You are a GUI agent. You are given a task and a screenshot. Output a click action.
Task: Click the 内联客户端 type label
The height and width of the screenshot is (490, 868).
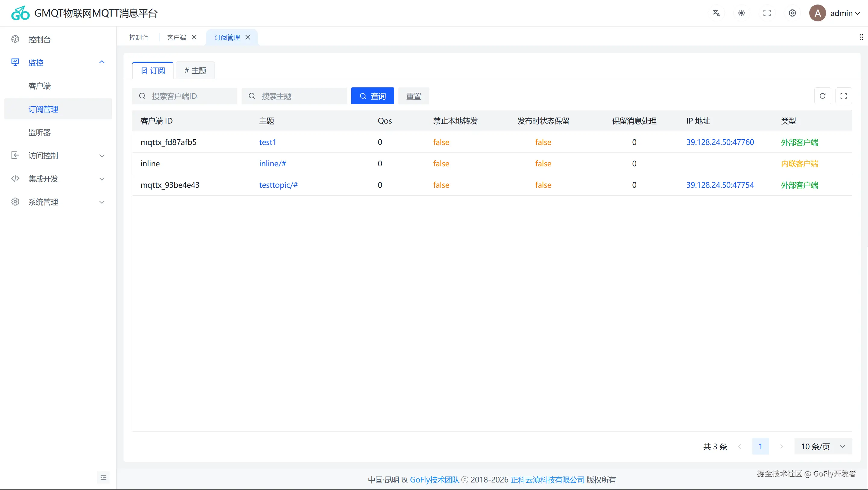800,164
